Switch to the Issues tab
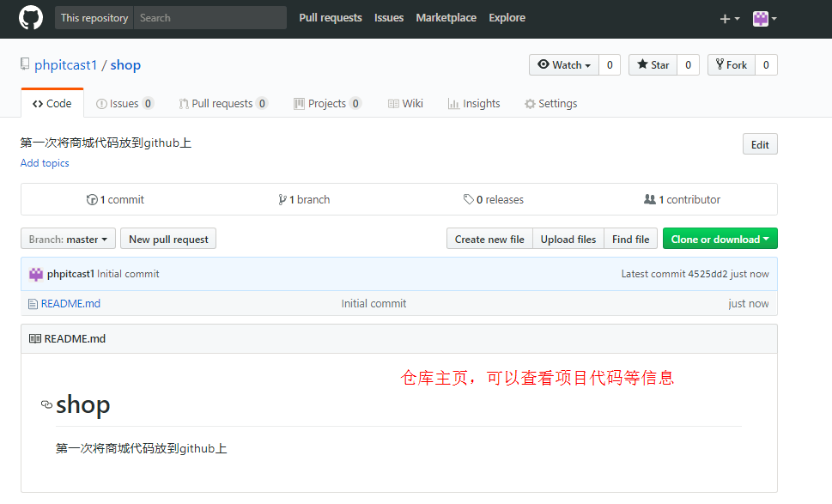The width and height of the screenshot is (832, 504). coord(124,104)
